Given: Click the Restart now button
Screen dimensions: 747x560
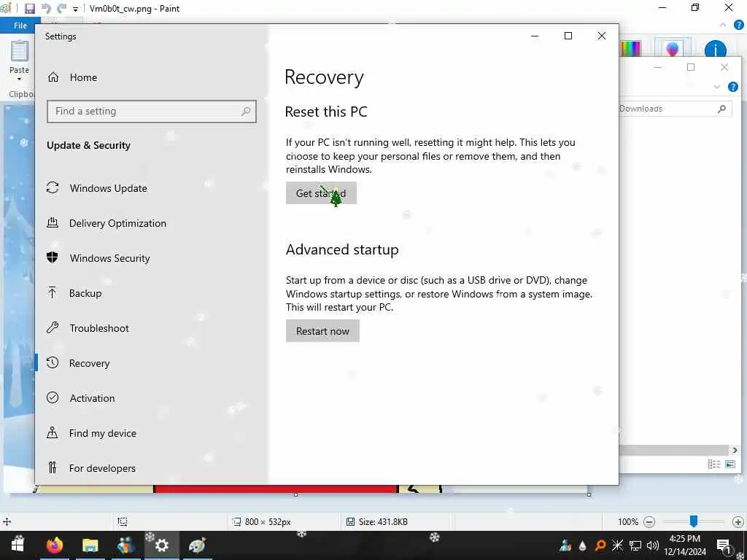Looking at the screenshot, I should (322, 331).
